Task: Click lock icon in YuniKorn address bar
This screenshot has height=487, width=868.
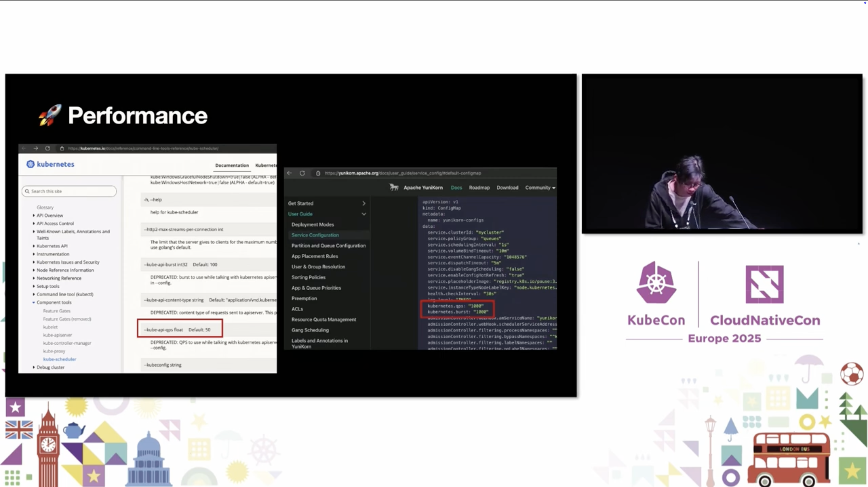Action: pos(318,173)
